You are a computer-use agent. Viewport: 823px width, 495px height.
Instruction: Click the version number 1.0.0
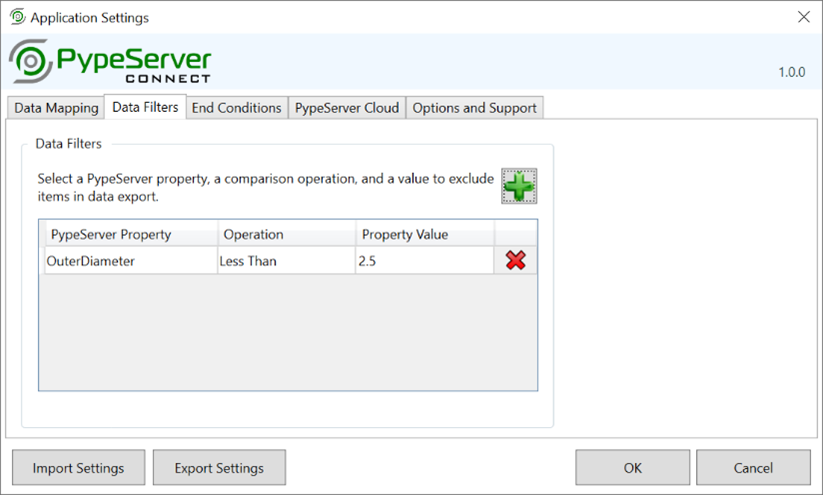click(x=792, y=72)
